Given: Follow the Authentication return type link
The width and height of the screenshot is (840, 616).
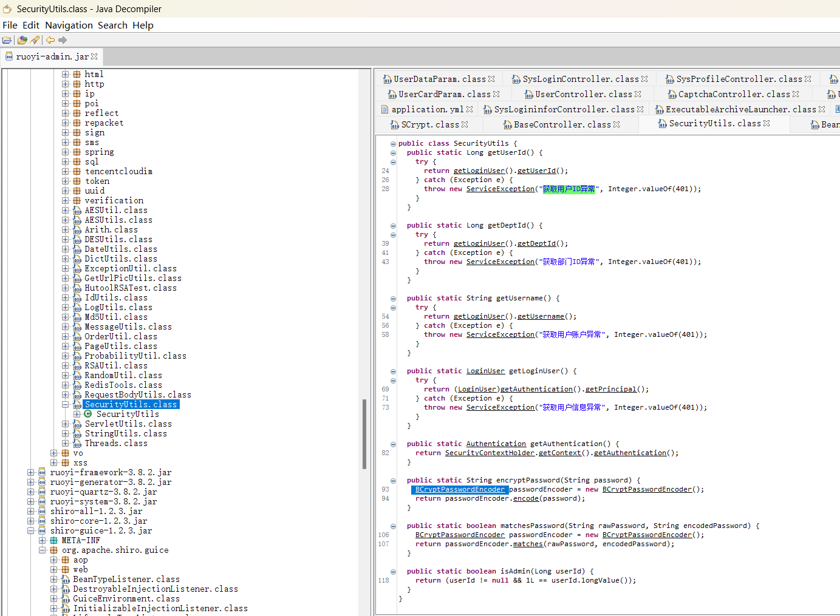Looking at the screenshot, I should pyautogui.click(x=496, y=444).
